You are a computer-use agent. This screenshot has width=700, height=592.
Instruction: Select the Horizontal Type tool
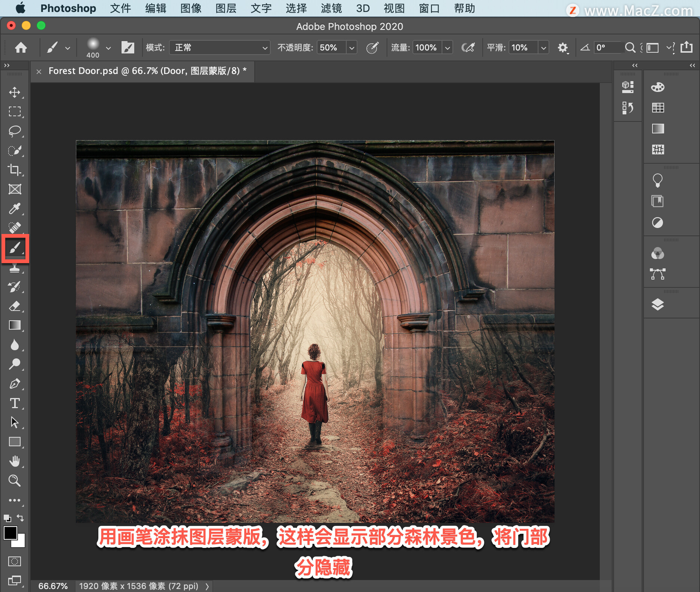(x=15, y=403)
